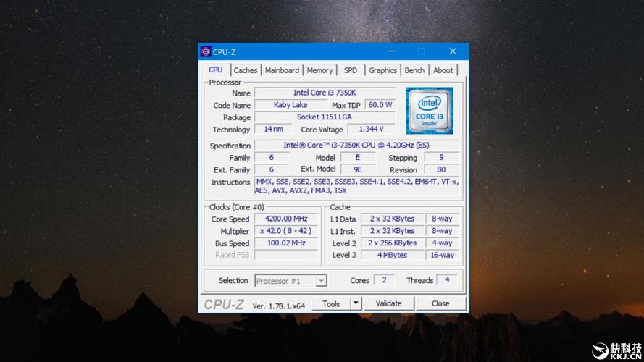Click the Specification field 'i3-7350K CPU @ 4.20GHz'
This screenshot has width=644, height=362.
tap(356, 146)
